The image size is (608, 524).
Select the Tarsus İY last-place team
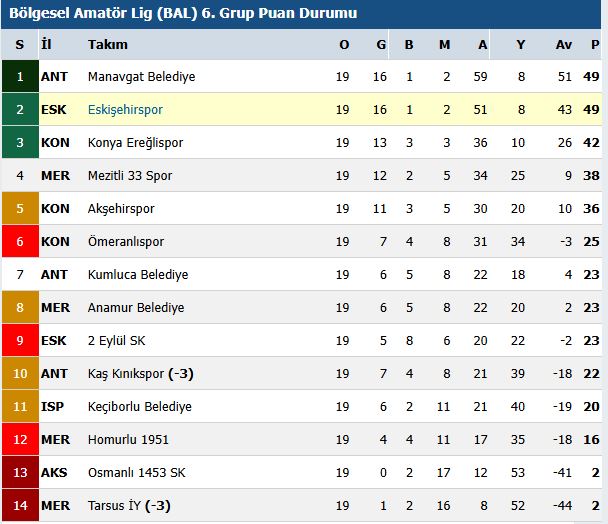click(x=129, y=505)
